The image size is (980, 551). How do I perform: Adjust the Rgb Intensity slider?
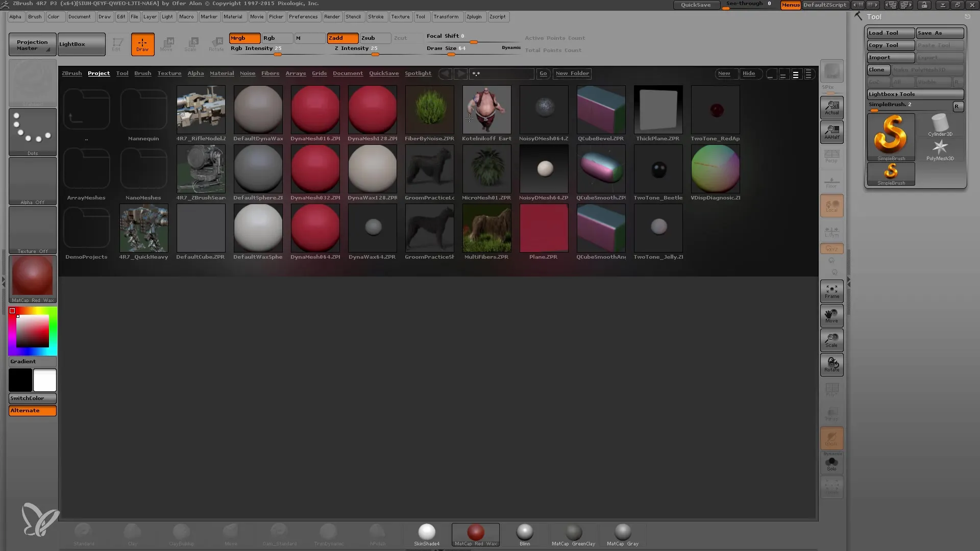point(277,51)
